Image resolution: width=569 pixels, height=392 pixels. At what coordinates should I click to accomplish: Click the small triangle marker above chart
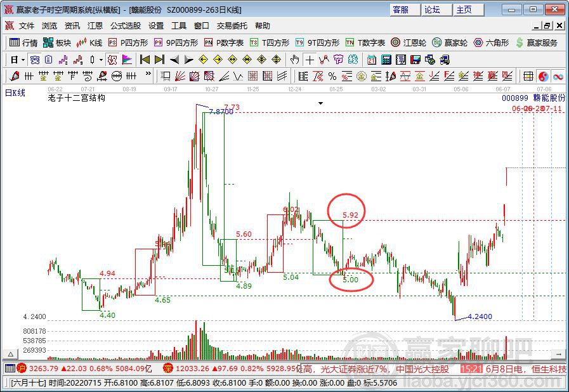320,103
